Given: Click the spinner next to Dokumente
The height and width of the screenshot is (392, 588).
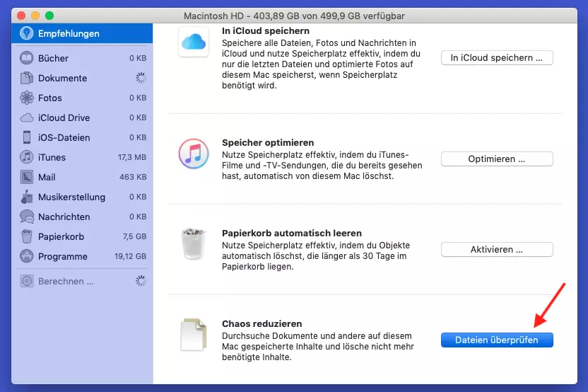Looking at the screenshot, I should click(x=141, y=78).
